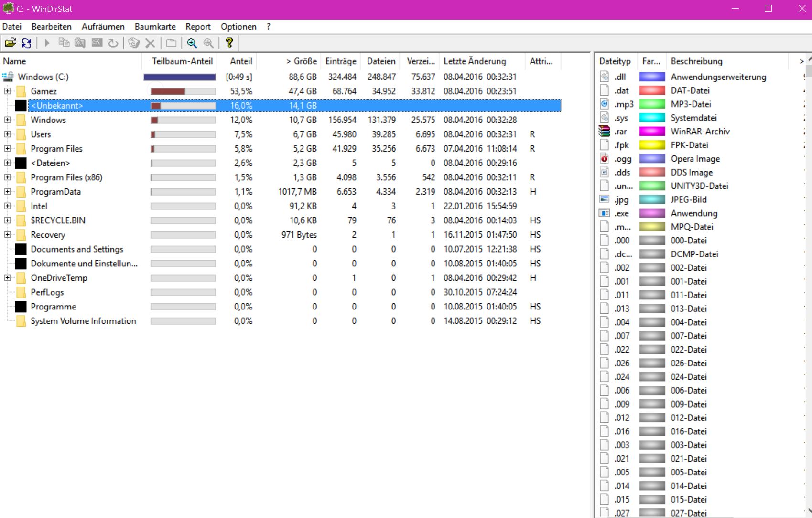The height and width of the screenshot is (518, 812).
Task: Click the yellow color swatch for .fpk
Action: pyautogui.click(x=652, y=145)
